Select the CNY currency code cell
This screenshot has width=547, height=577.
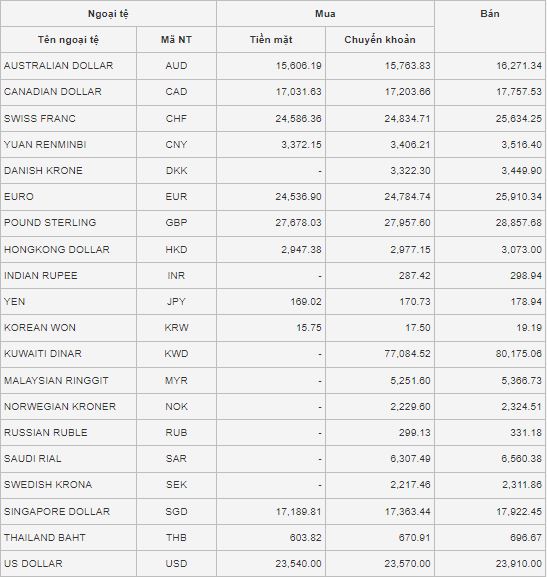176,144
